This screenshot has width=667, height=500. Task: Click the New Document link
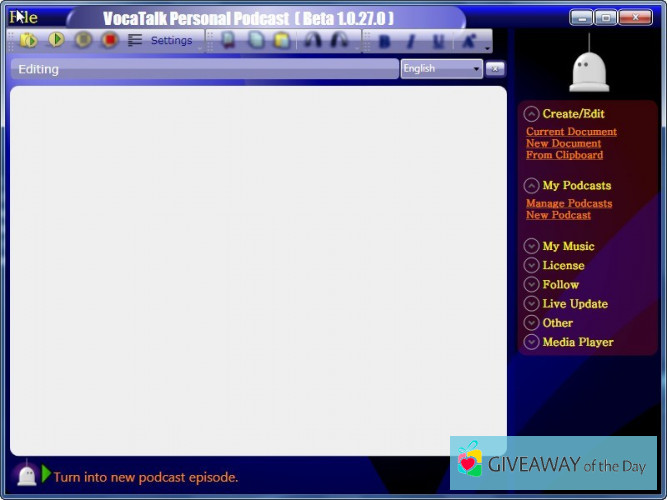click(x=563, y=144)
